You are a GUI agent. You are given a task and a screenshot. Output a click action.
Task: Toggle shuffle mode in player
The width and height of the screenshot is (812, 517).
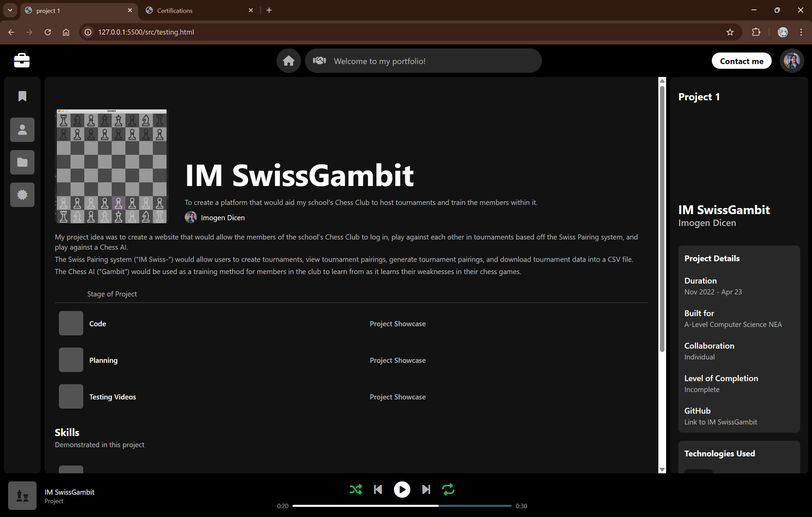(x=356, y=489)
